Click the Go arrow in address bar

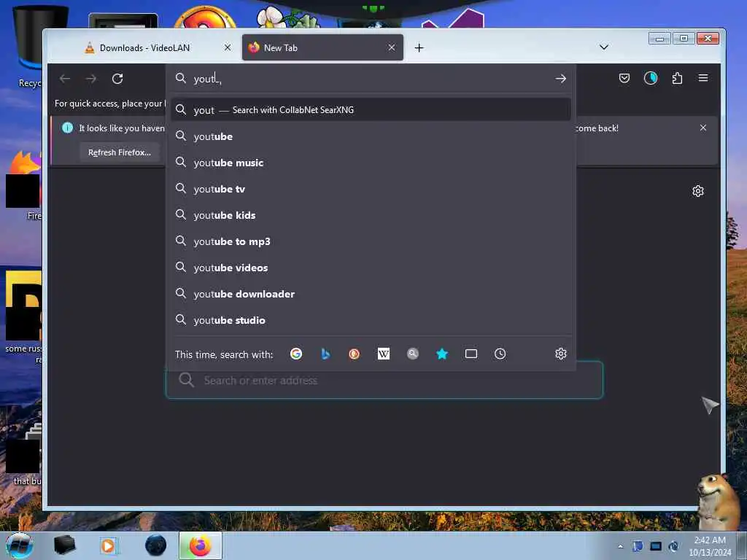[x=561, y=79]
